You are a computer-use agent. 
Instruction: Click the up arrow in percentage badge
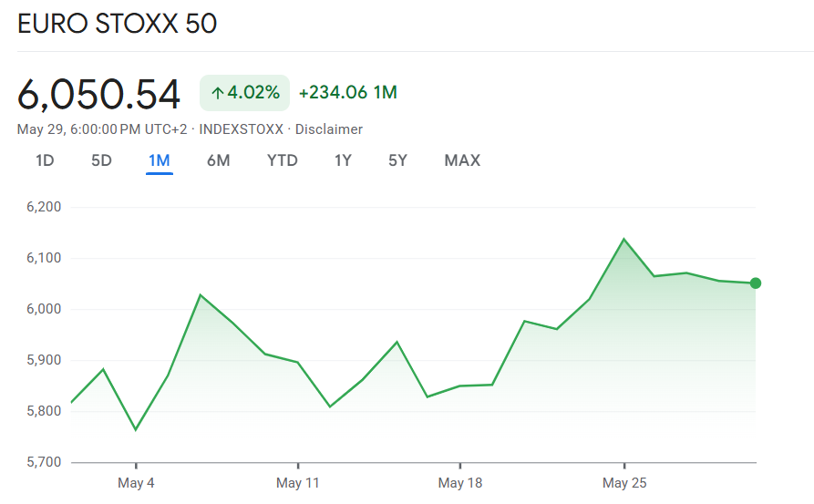coord(218,93)
